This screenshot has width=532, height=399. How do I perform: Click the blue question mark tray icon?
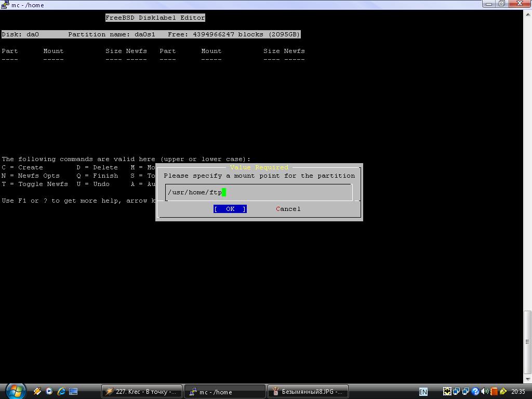[x=475, y=392]
